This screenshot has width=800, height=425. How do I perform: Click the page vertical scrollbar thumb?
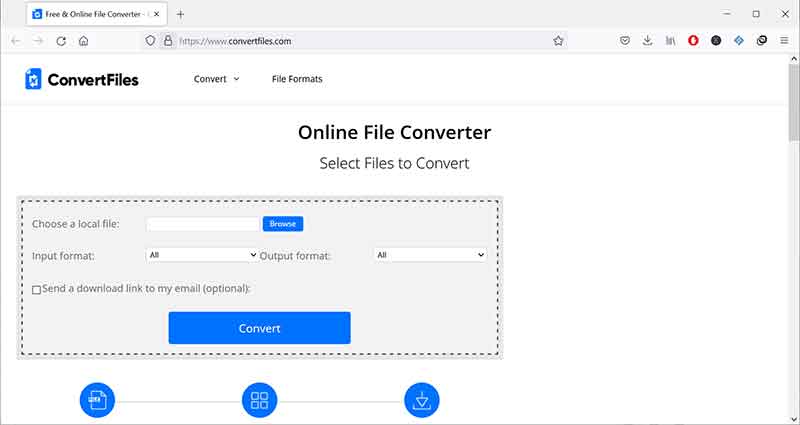pyautogui.click(x=794, y=102)
